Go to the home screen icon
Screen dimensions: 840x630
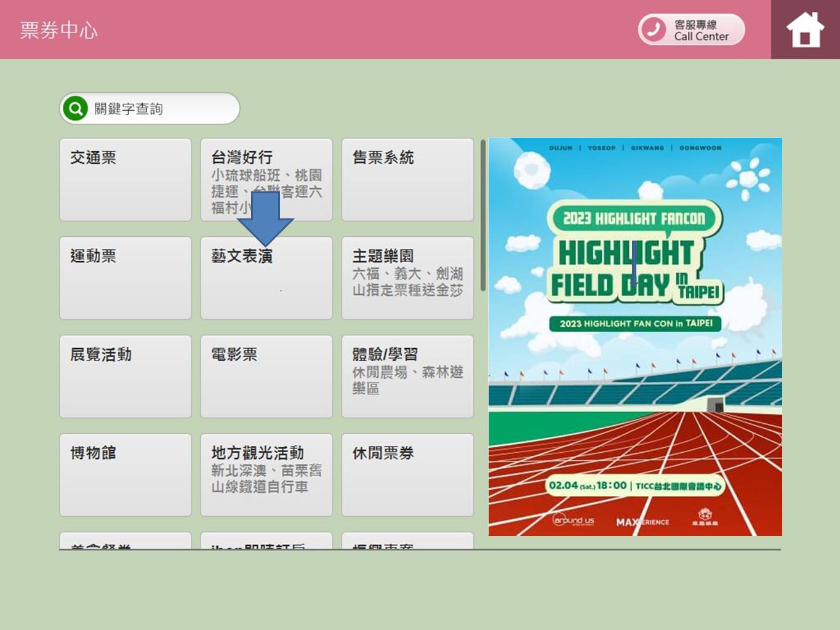pos(805,30)
